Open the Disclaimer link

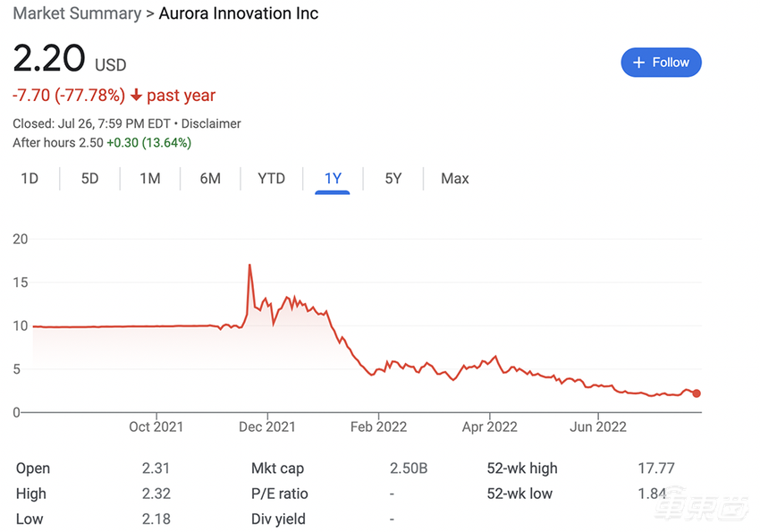pos(211,124)
